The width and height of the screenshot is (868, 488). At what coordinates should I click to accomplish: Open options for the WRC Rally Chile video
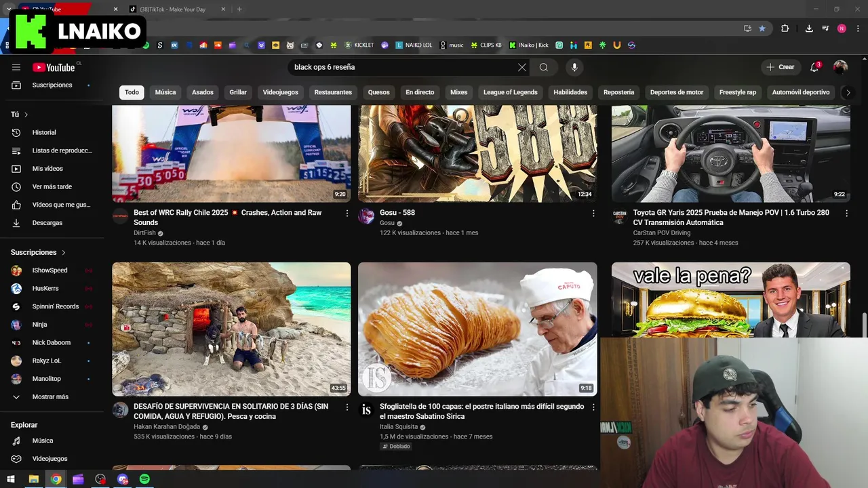click(x=347, y=213)
